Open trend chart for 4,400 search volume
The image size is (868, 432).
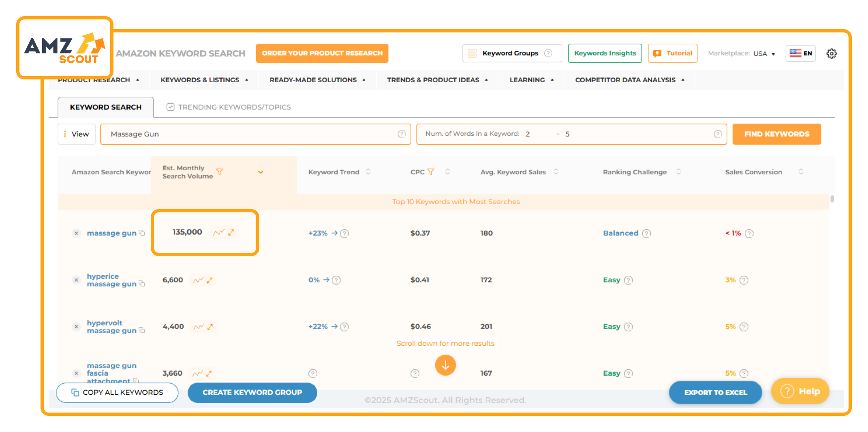[x=199, y=327]
